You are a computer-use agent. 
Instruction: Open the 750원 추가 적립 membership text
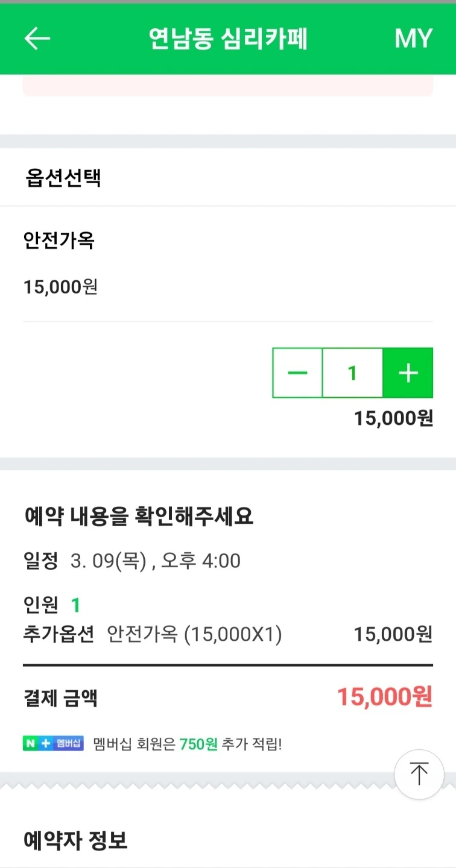[x=188, y=744]
